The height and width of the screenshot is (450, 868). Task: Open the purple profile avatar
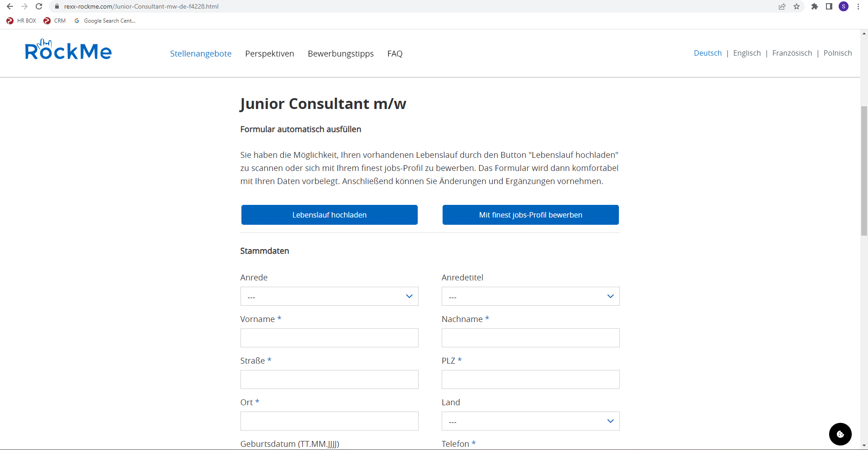click(x=844, y=6)
